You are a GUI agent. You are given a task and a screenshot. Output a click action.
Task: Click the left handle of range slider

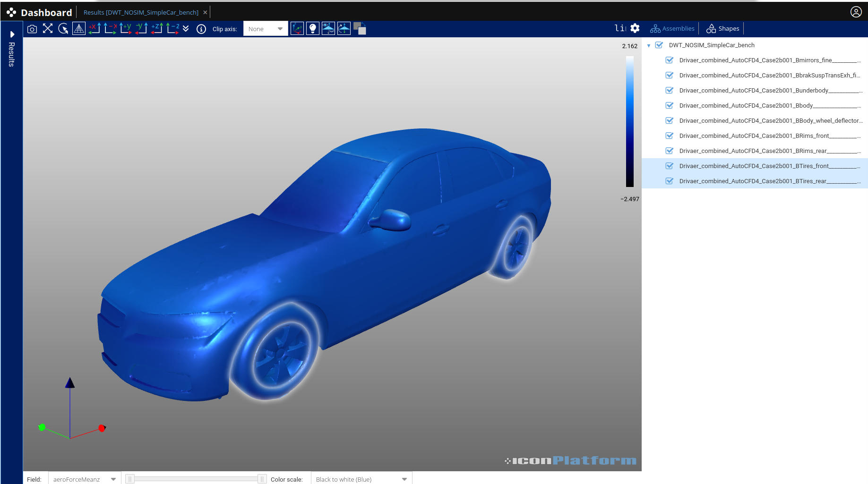(x=130, y=479)
